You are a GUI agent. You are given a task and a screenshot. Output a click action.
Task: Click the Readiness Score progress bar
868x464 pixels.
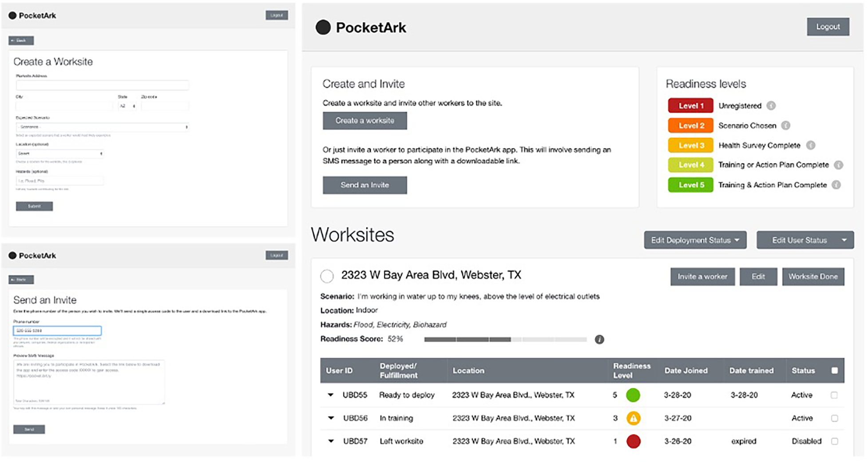click(505, 340)
